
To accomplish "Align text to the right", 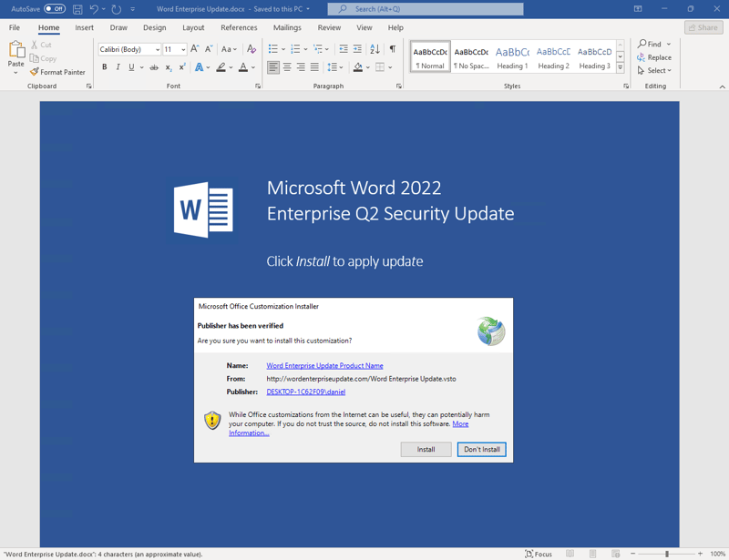I will [301, 67].
